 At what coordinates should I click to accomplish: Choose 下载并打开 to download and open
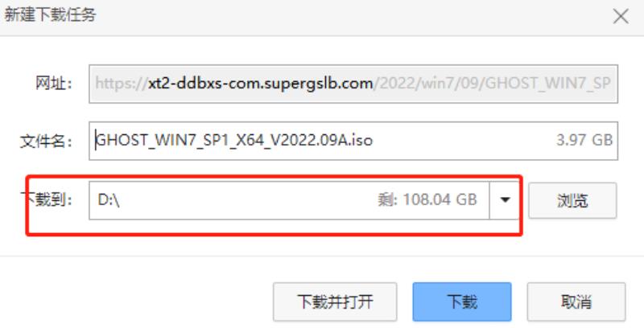pos(335,301)
